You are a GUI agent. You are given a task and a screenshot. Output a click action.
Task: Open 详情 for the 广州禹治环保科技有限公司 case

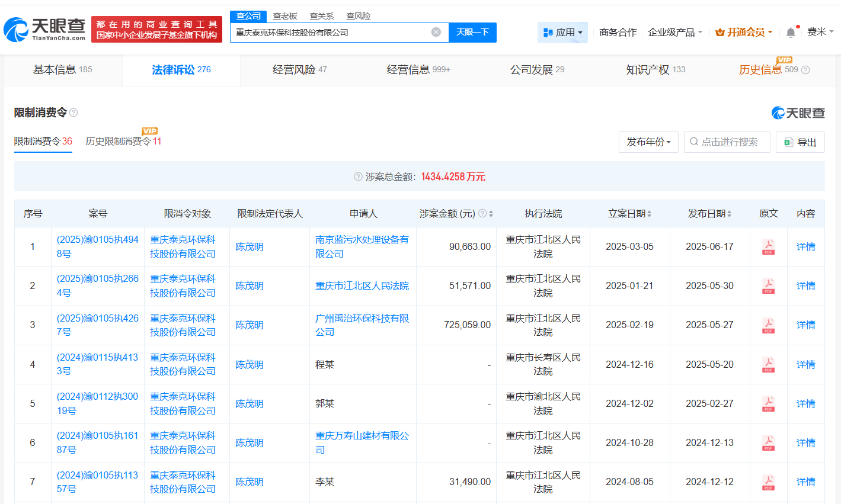[805, 325]
